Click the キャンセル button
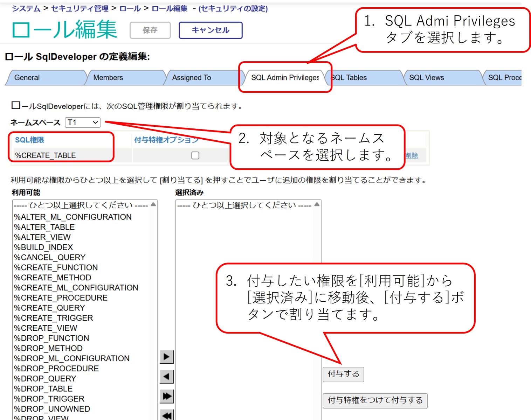This screenshot has height=420, width=531. 211,30
